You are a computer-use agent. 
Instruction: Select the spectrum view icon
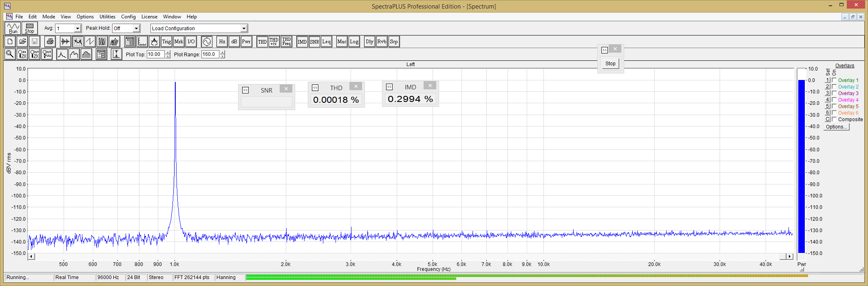pyautogui.click(x=77, y=42)
